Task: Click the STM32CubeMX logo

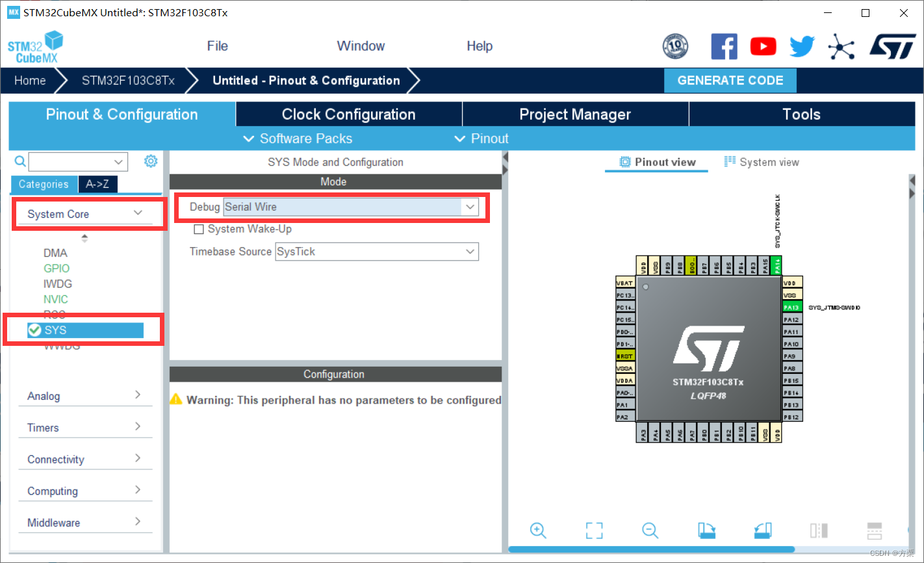Action: coord(36,47)
